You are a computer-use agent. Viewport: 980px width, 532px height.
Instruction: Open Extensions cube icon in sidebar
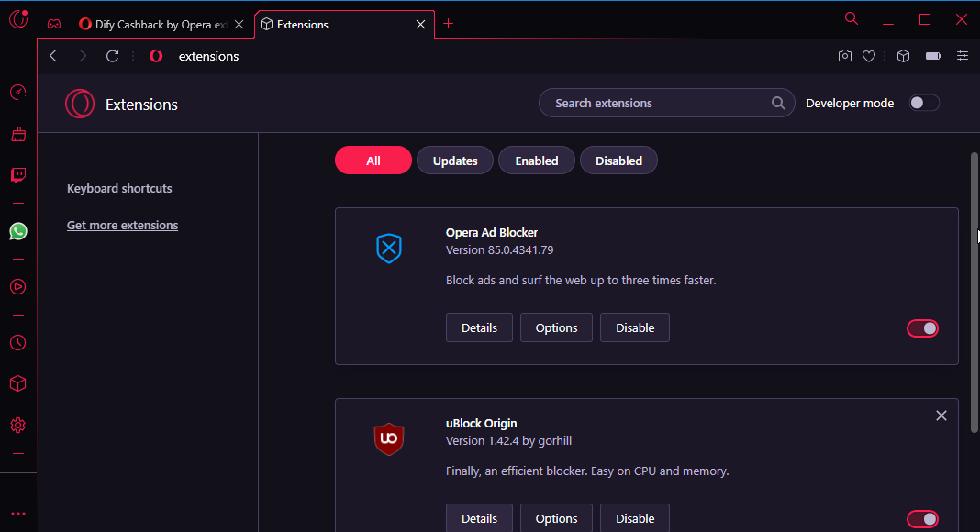(x=18, y=383)
